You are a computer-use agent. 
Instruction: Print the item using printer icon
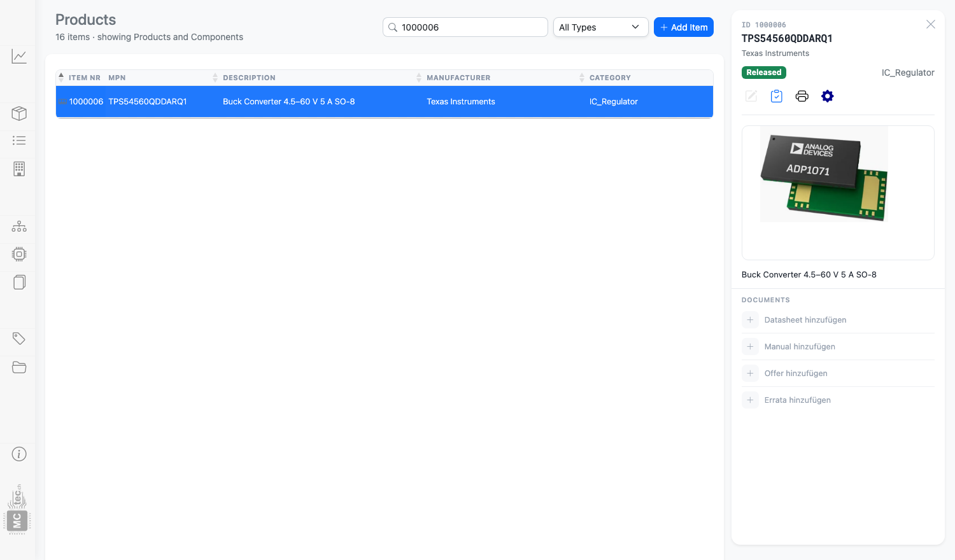802,96
